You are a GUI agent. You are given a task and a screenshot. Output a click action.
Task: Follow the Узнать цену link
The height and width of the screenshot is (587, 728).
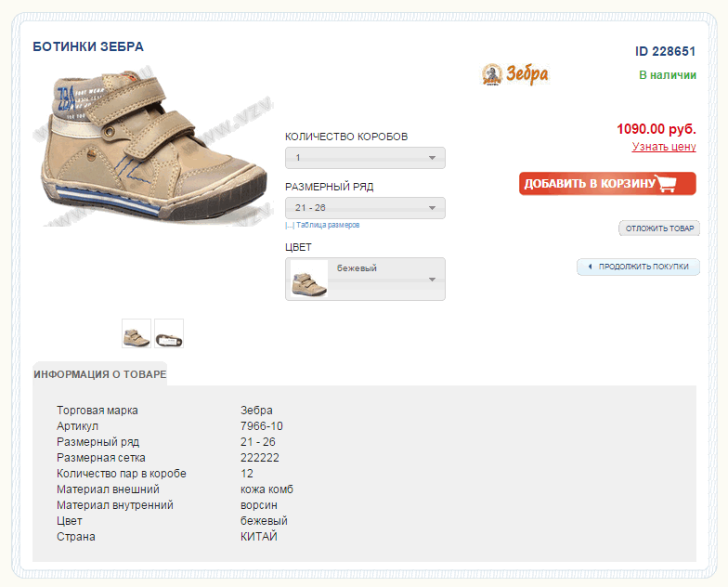[664, 147]
